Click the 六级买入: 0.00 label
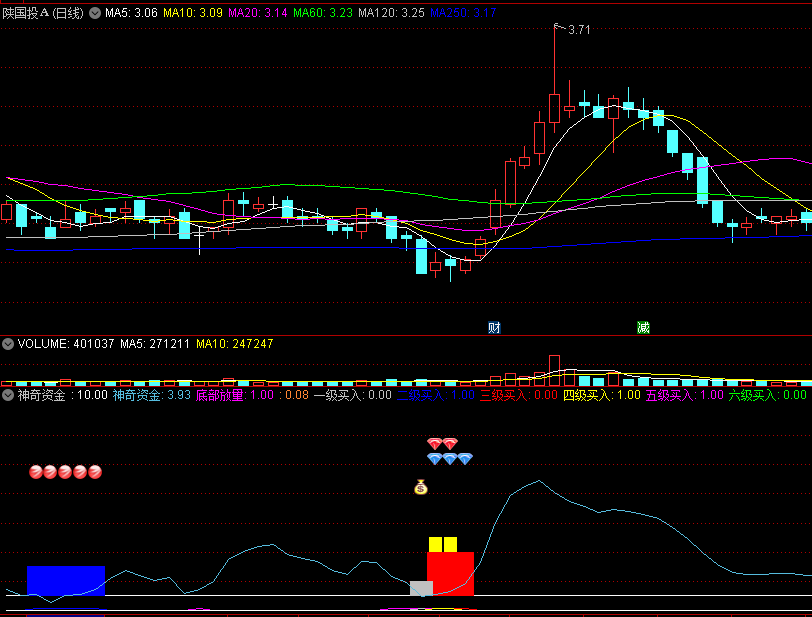This screenshot has width=812, height=617. (x=767, y=395)
